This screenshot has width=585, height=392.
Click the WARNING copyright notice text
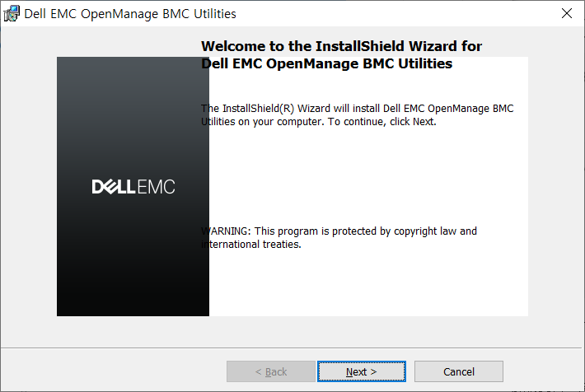pos(339,237)
